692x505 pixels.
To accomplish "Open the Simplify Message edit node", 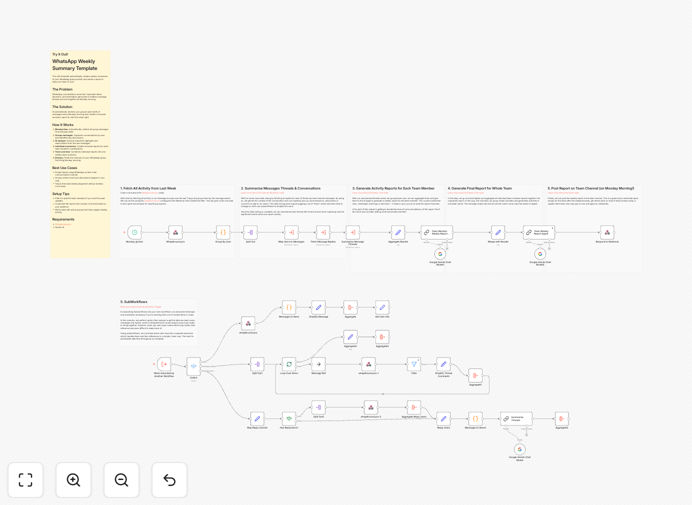I will (x=318, y=307).
